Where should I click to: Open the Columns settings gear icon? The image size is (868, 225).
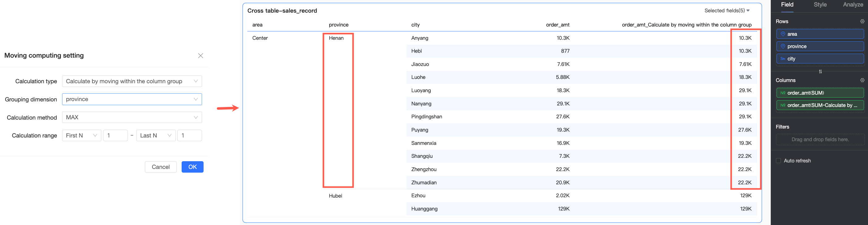click(862, 80)
